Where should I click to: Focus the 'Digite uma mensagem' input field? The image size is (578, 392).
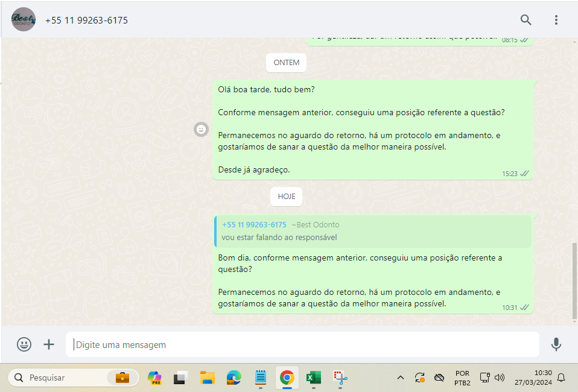tap(302, 344)
